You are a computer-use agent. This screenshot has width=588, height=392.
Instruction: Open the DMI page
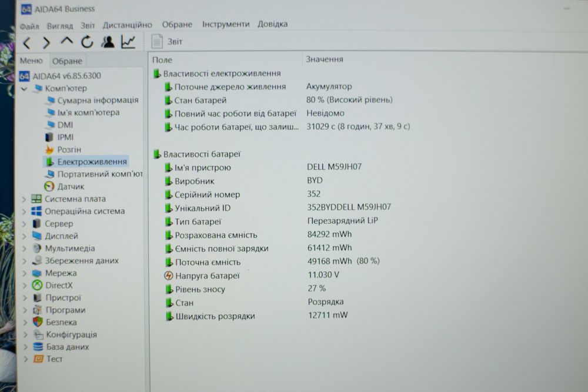tap(65, 125)
